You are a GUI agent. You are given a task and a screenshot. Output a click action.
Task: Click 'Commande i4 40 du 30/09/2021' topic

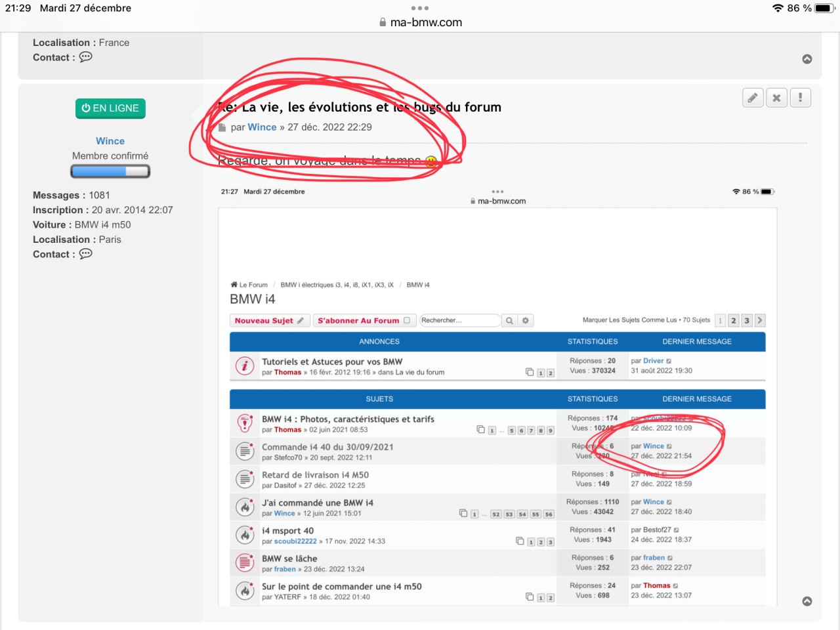tap(327, 447)
